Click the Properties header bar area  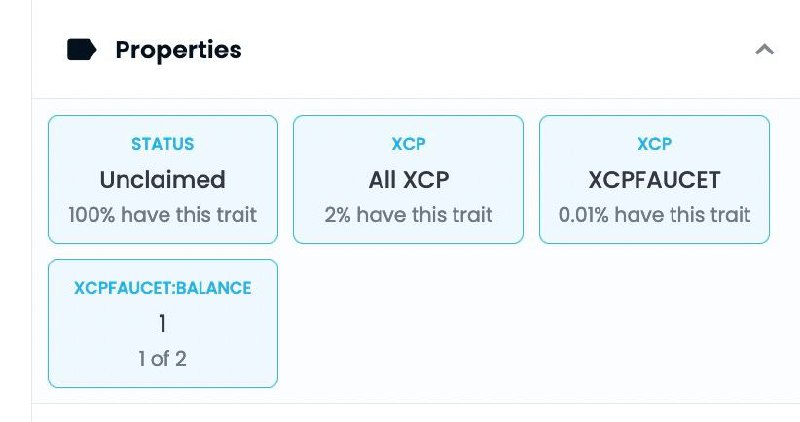[x=416, y=49]
